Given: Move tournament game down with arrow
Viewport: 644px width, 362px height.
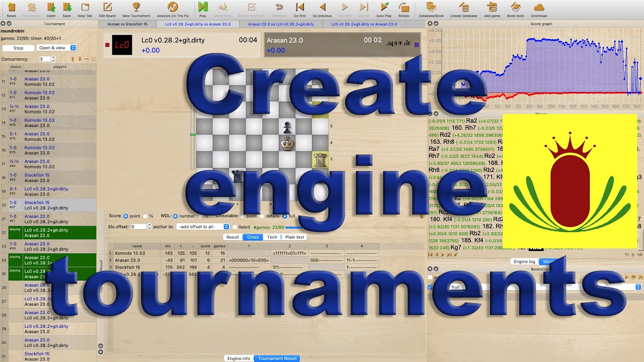Looking at the screenshot, I should click(x=79, y=59).
